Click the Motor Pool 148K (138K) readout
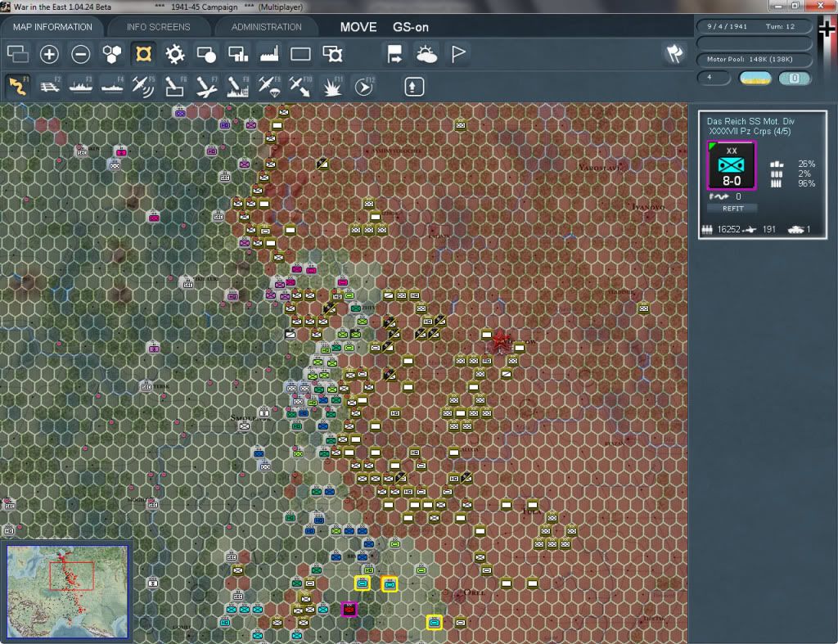The height and width of the screenshot is (644, 838). [x=753, y=59]
